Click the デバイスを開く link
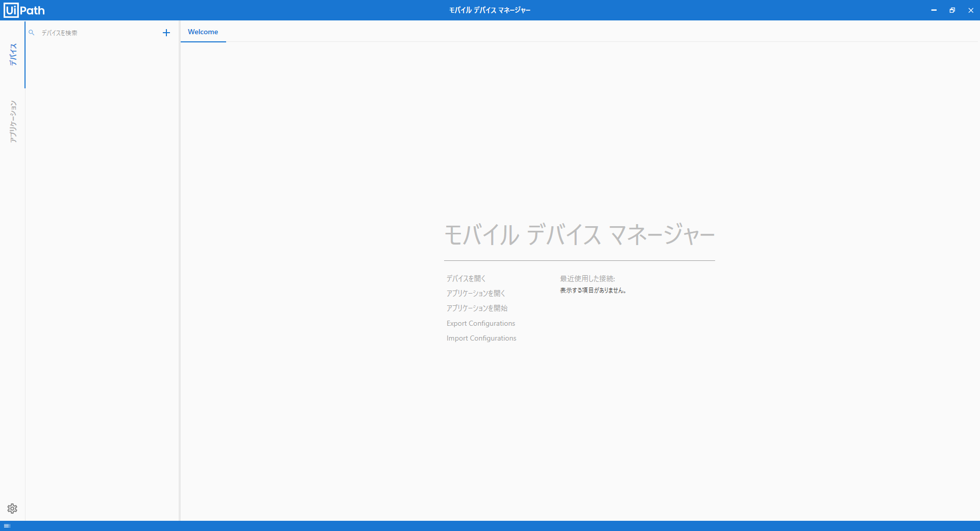The image size is (980, 531). pos(466,279)
